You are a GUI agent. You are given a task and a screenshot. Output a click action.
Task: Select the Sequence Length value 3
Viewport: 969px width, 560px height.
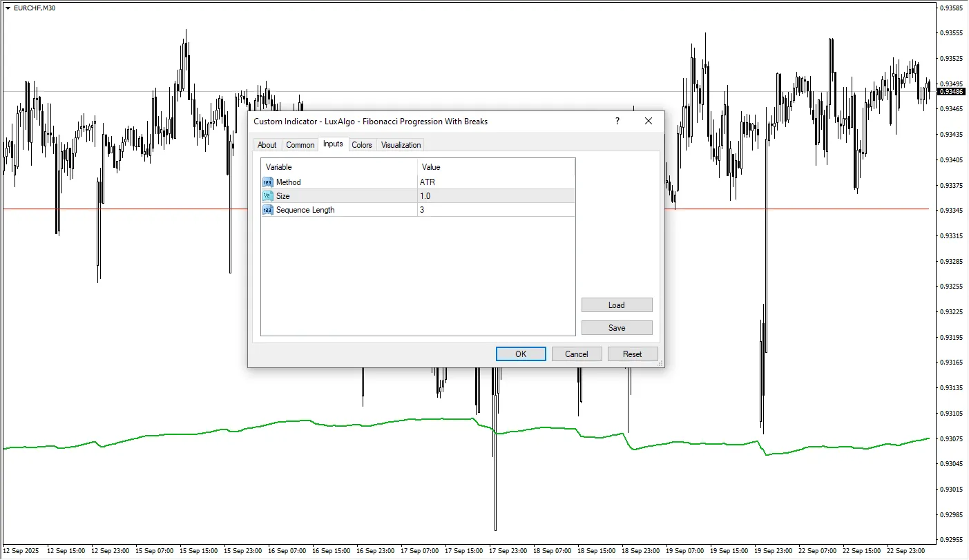click(x=495, y=210)
